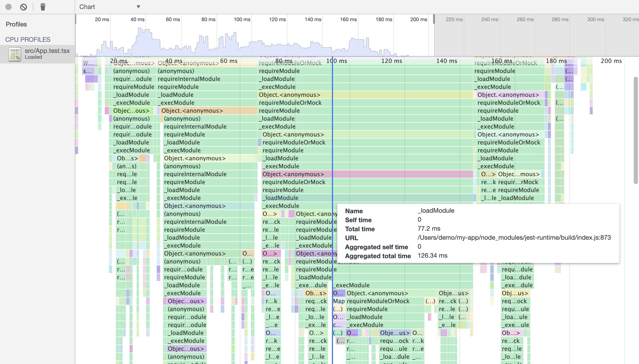Click the yellow Object.<anonymous> bar under _execModule
This screenshot has width=639, height=364.
(x=365, y=95)
